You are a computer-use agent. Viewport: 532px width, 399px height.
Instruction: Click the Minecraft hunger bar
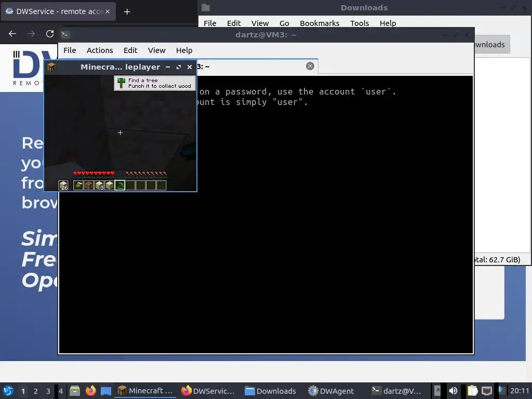tap(146, 173)
